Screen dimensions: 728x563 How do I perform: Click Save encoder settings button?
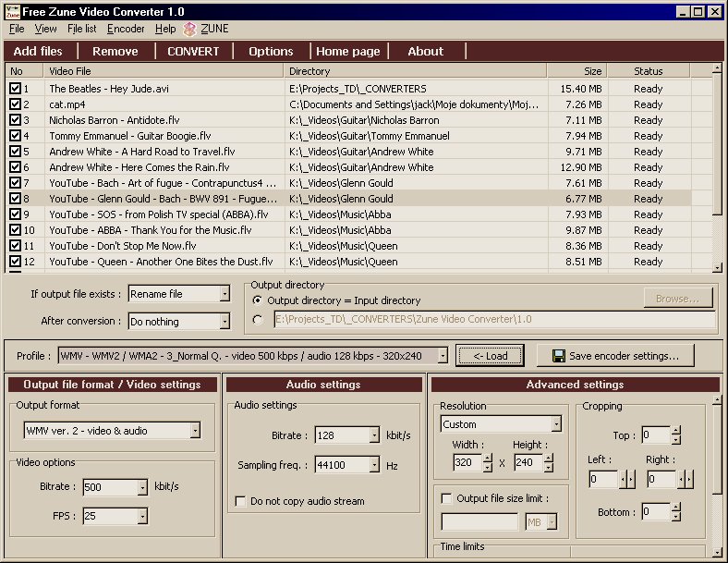tap(615, 356)
